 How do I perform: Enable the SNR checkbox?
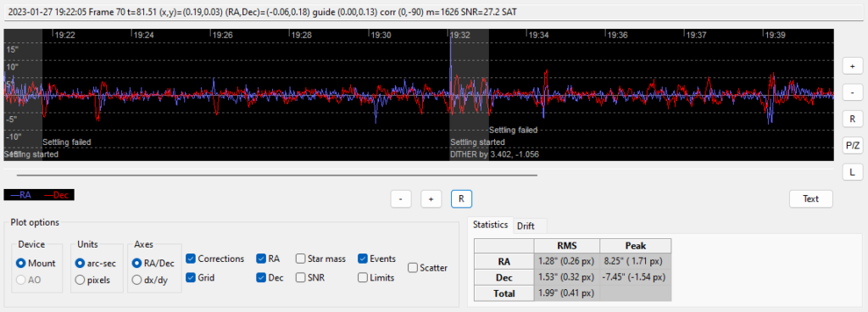(301, 278)
